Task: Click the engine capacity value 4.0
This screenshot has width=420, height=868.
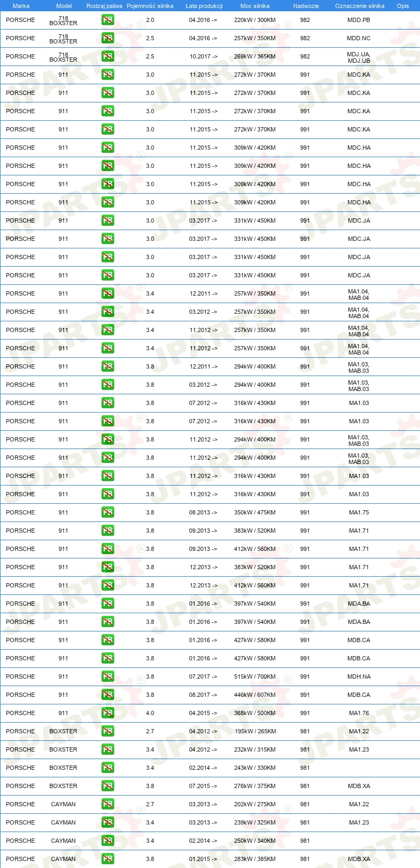Action: point(150,713)
